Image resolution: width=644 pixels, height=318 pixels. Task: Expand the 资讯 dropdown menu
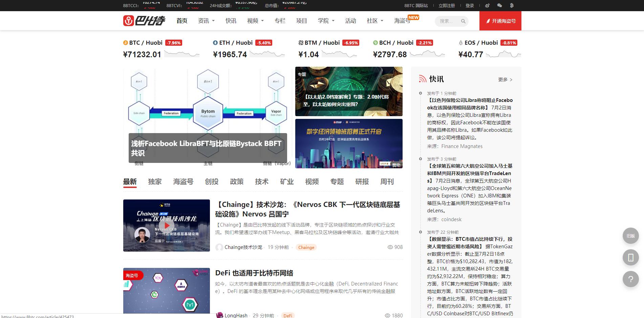click(206, 21)
